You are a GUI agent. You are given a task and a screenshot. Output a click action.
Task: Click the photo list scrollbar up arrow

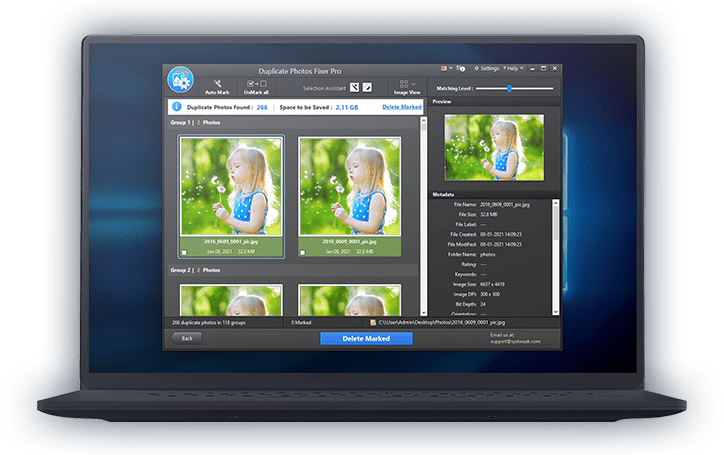click(x=424, y=122)
